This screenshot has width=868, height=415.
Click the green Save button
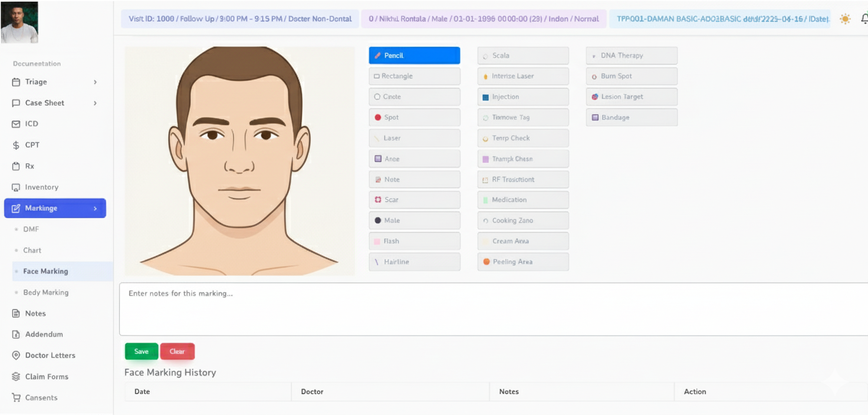[141, 351]
